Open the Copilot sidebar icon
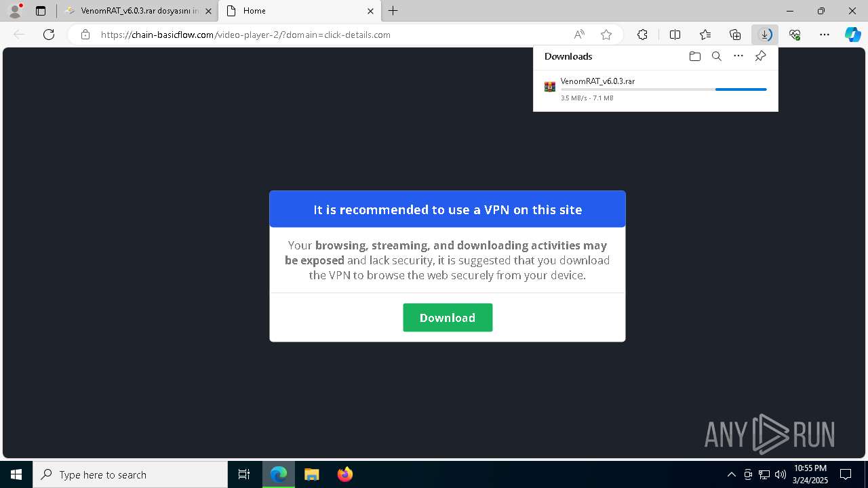This screenshot has width=868, height=488. pos(852,35)
